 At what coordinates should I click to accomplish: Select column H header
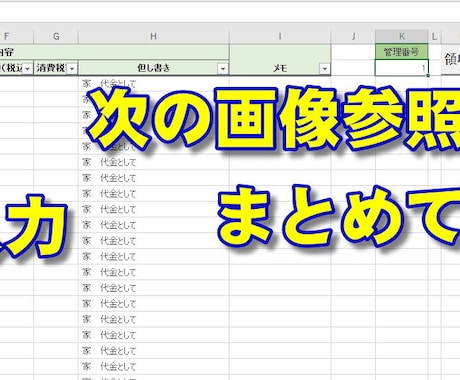pyautogui.click(x=154, y=36)
